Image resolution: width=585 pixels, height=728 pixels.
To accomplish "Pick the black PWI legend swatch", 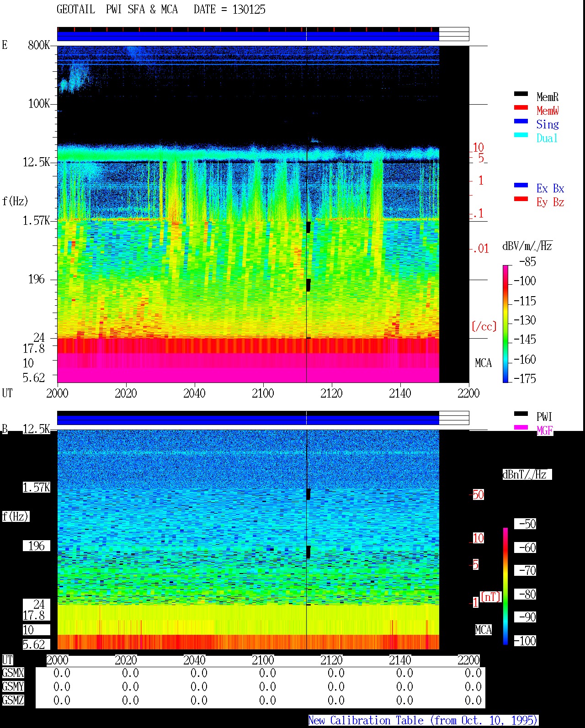I will click(x=521, y=414).
